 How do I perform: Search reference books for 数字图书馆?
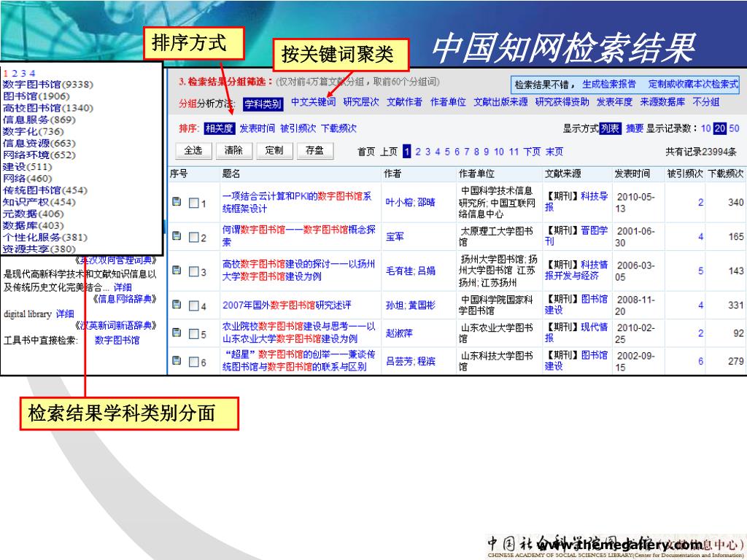tap(117, 341)
